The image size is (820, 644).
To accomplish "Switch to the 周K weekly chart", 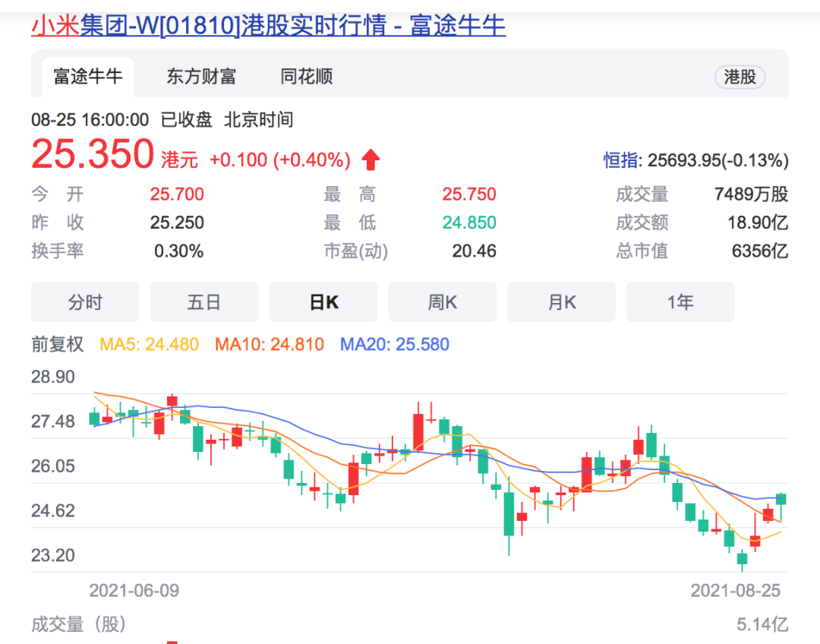I will click(x=443, y=302).
